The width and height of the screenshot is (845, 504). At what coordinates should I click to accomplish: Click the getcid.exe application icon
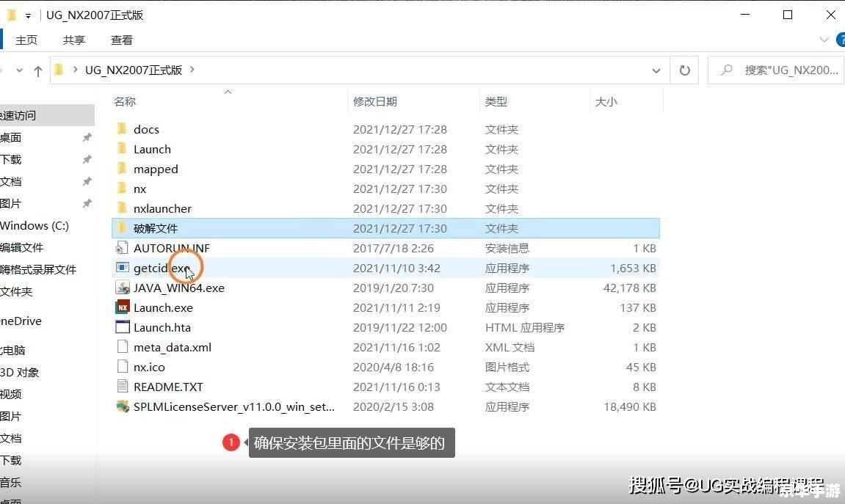point(123,268)
